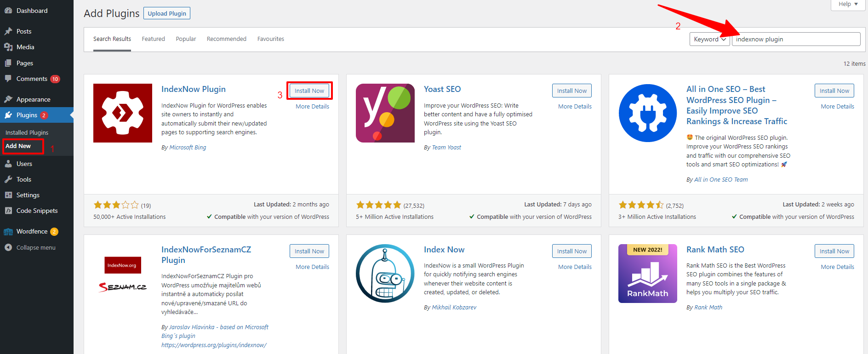Click the Wordfence notification badge
This screenshot has height=354, width=868.
(x=54, y=232)
